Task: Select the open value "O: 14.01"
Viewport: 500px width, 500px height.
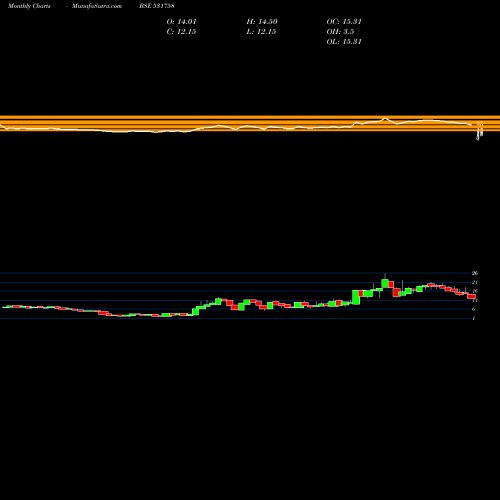Action: click(x=182, y=21)
